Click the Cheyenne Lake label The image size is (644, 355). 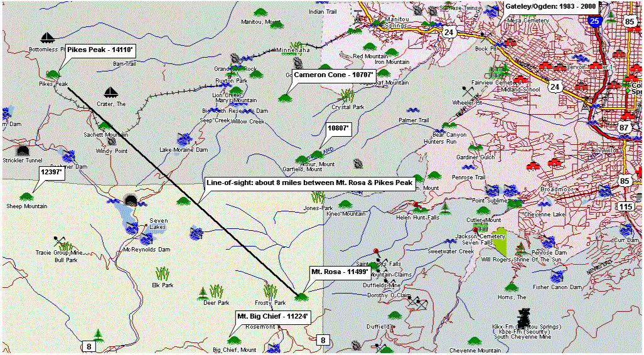click(x=545, y=215)
